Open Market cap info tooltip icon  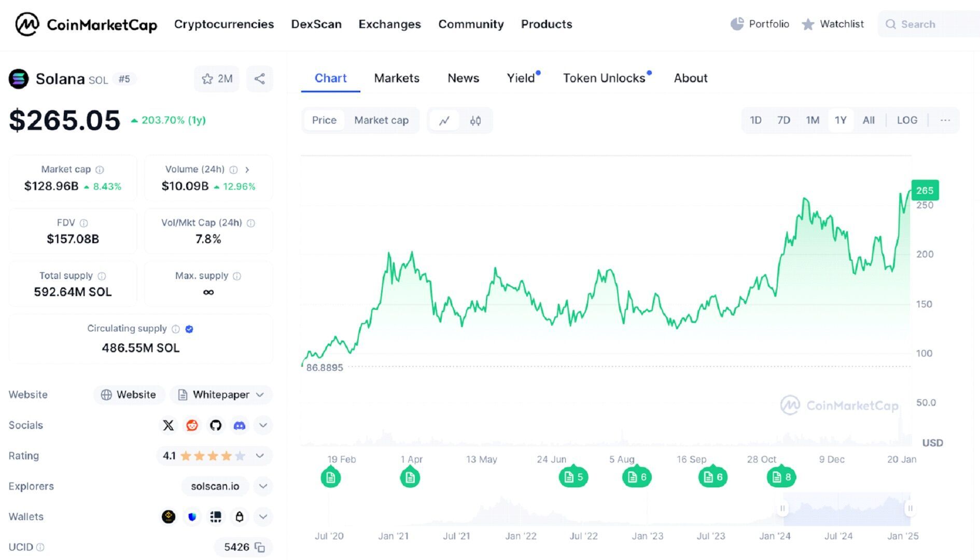(100, 170)
